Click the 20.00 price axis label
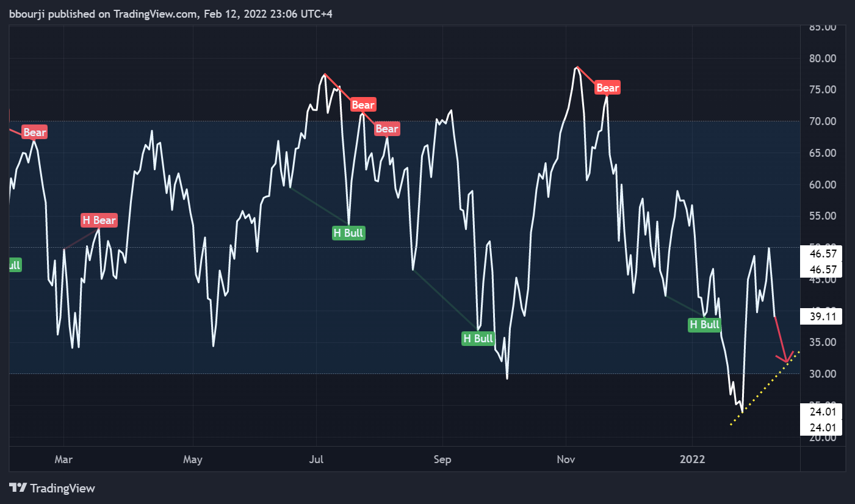The width and height of the screenshot is (855, 504). (x=823, y=437)
